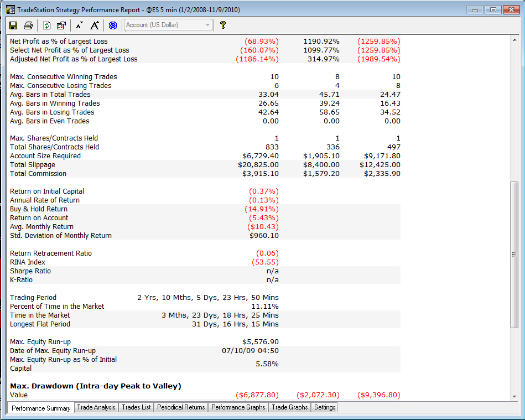Click the TradeStation title bar app icon
Viewport: 525px width, 420px height.
click(11, 9)
